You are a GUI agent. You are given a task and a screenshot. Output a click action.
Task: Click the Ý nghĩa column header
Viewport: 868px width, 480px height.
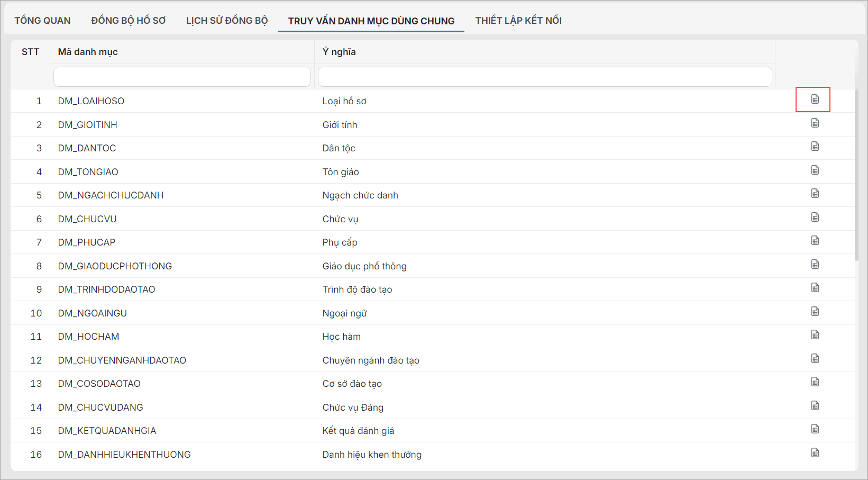339,52
